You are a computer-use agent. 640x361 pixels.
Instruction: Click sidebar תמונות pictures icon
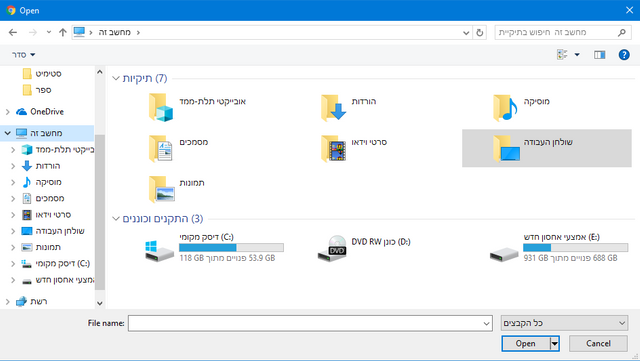[x=27, y=247]
